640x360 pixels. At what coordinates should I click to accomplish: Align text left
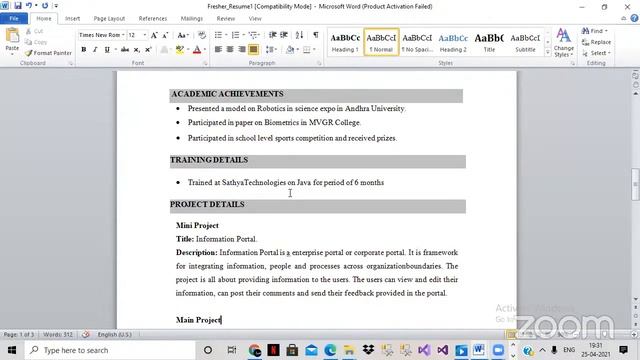[x=218, y=49]
